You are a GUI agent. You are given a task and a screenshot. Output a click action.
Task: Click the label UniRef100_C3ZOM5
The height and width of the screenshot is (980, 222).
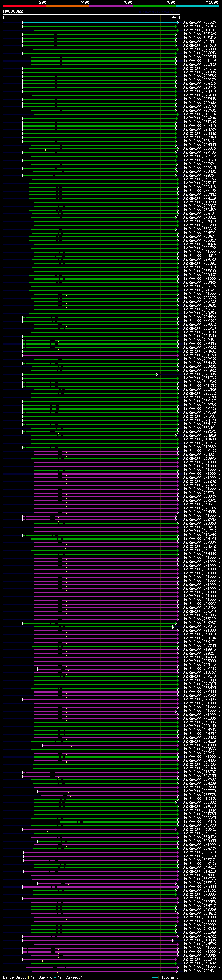(199, 520)
